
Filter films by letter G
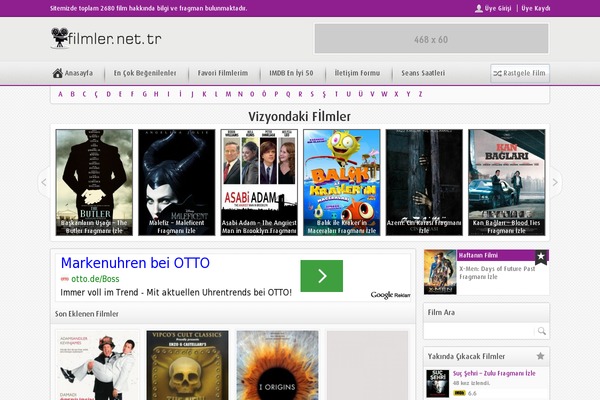coord(144,94)
